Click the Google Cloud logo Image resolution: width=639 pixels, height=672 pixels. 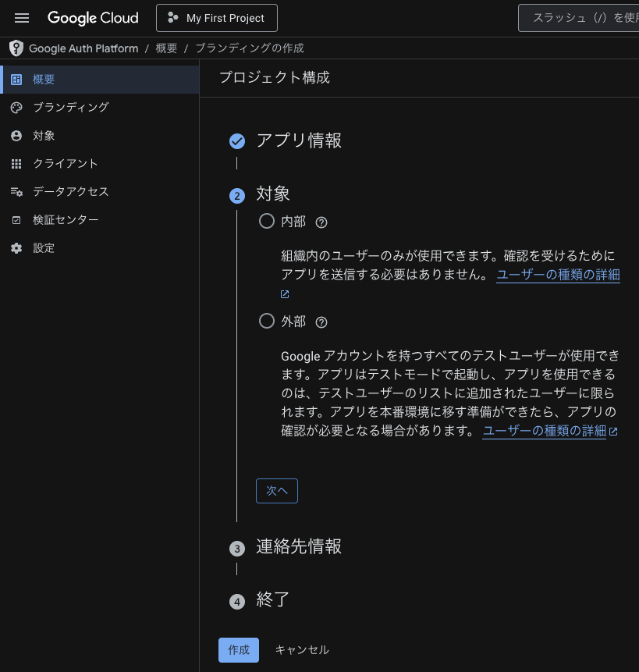click(93, 18)
